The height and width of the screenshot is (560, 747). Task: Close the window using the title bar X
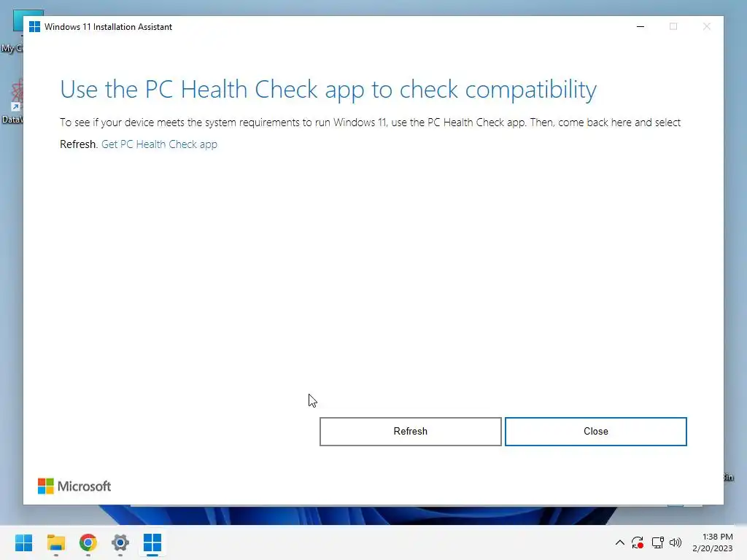pyautogui.click(x=706, y=27)
